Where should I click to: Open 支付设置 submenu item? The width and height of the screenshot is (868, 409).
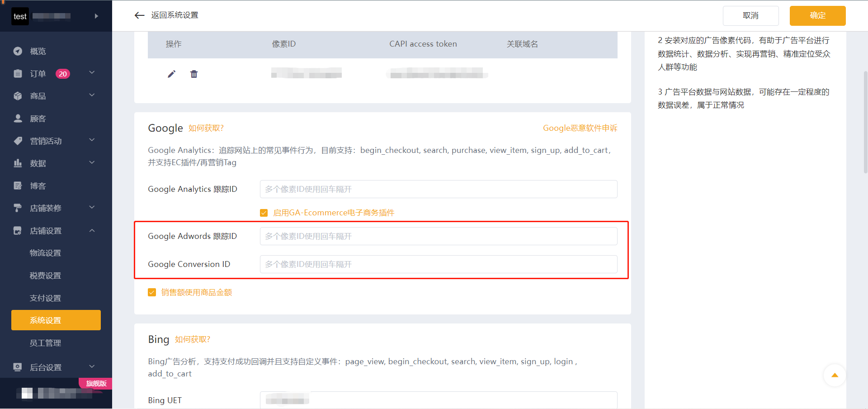click(x=45, y=298)
